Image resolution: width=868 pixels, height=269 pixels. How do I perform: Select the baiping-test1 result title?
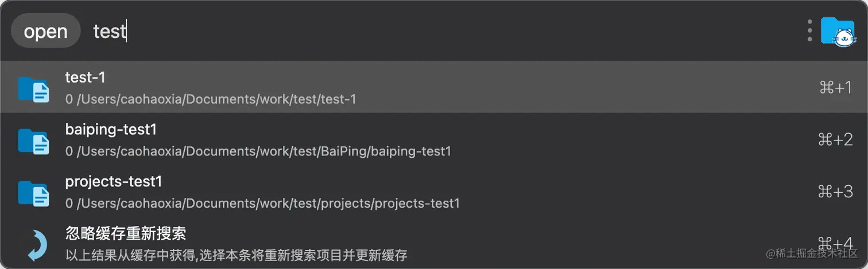[x=111, y=130]
